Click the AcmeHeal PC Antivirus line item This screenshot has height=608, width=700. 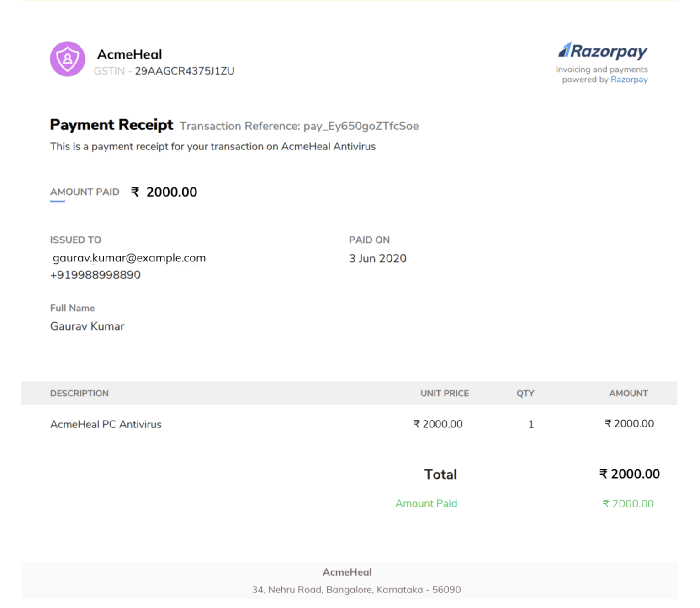106,424
